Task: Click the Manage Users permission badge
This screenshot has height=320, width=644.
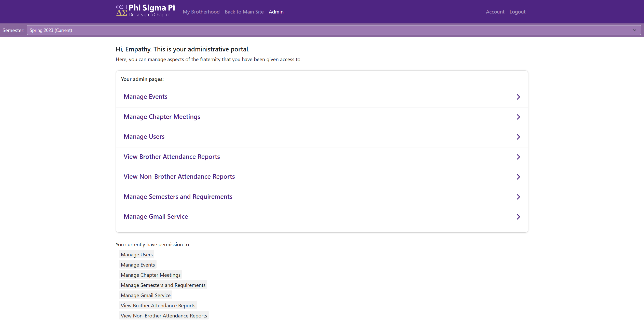Action: pos(136,254)
